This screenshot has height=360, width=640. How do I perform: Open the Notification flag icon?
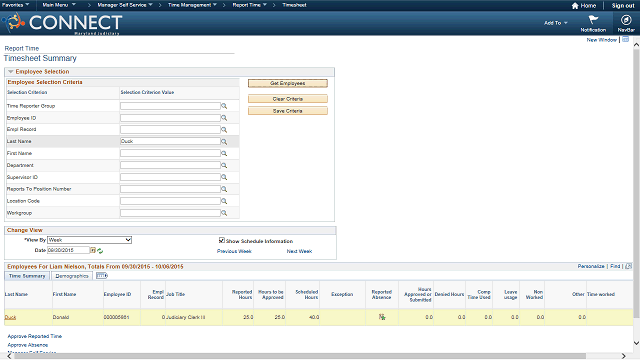pos(593,20)
